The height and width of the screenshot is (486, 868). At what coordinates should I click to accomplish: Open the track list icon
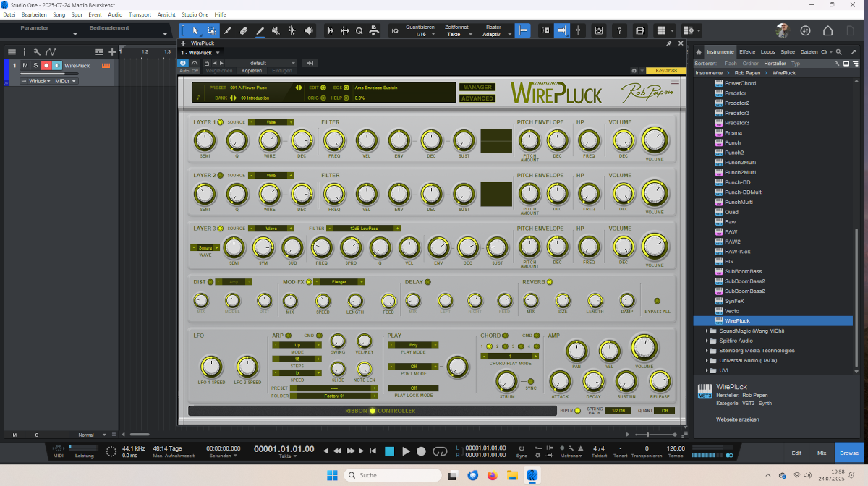[x=12, y=52]
